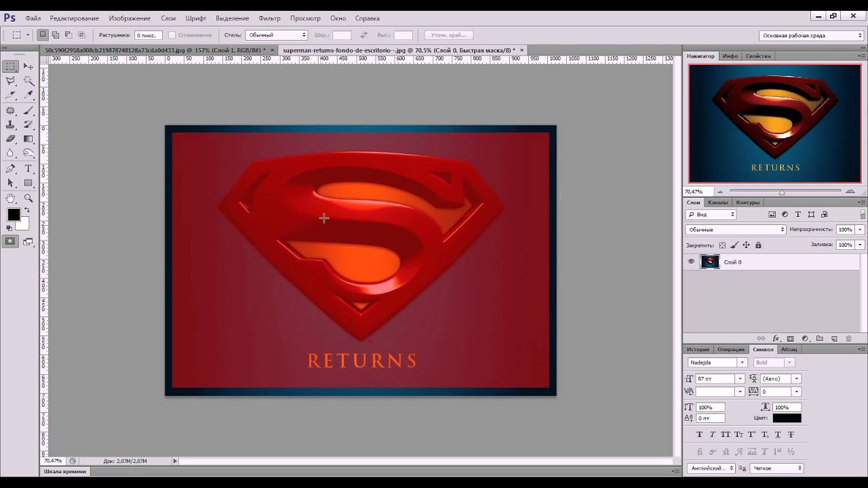Open font family dropdown Nadejda

[742, 363]
